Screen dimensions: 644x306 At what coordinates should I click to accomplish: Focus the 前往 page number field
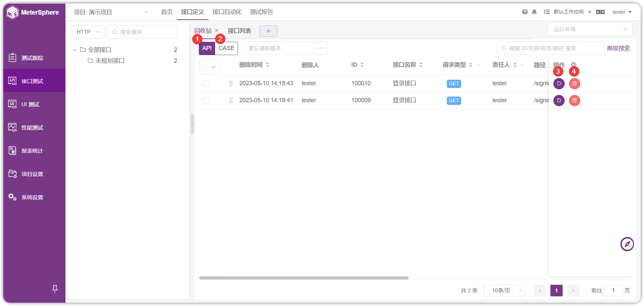pos(613,290)
